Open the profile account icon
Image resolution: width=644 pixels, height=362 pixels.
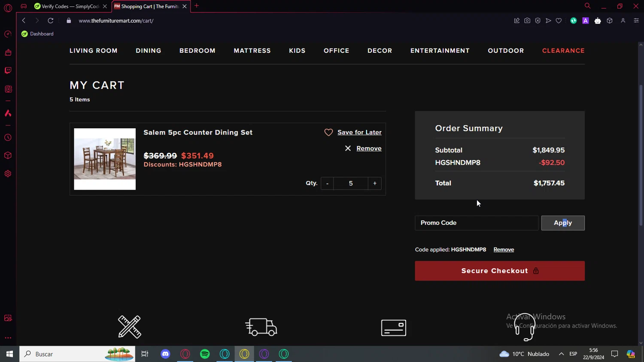pos(623,21)
